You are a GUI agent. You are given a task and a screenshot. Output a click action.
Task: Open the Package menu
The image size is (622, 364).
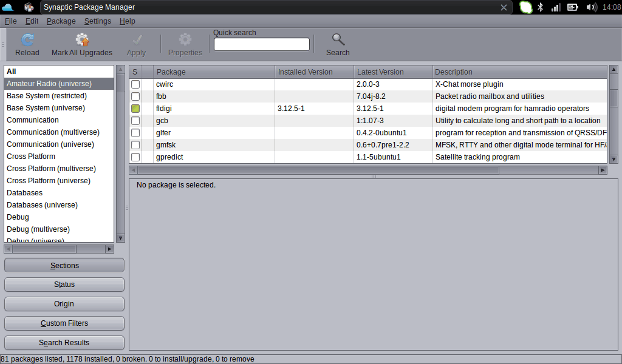pyautogui.click(x=61, y=21)
